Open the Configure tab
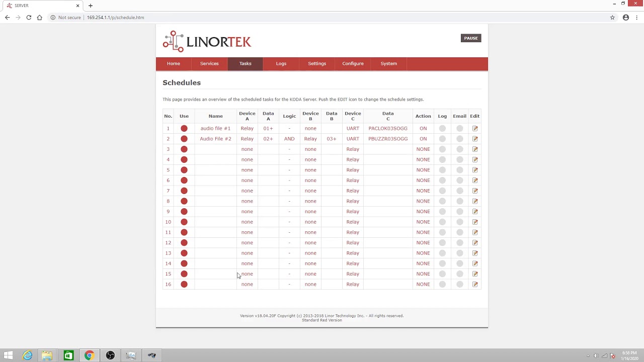This screenshot has width=644, height=362. point(353,64)
